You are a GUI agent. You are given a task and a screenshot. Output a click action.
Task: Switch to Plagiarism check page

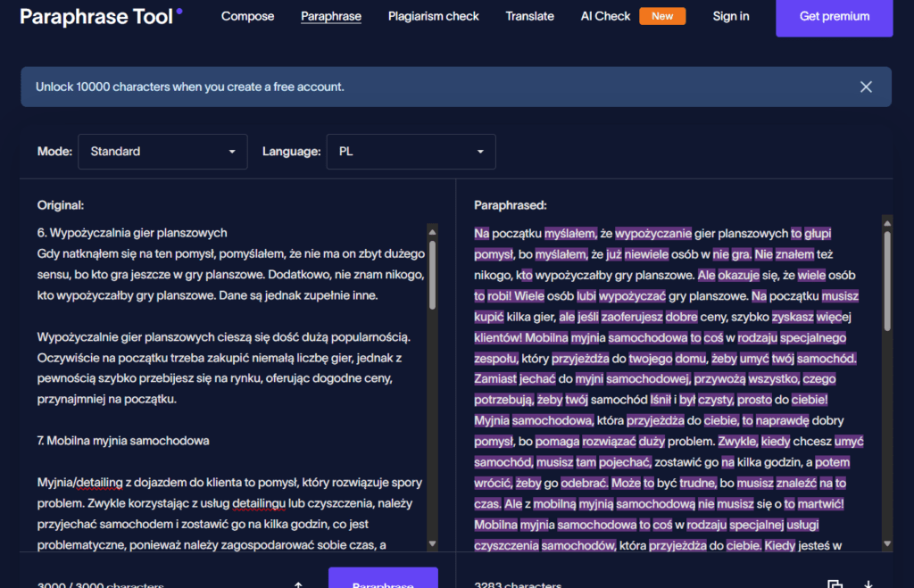pyautogui.click(x=433, y=16)
